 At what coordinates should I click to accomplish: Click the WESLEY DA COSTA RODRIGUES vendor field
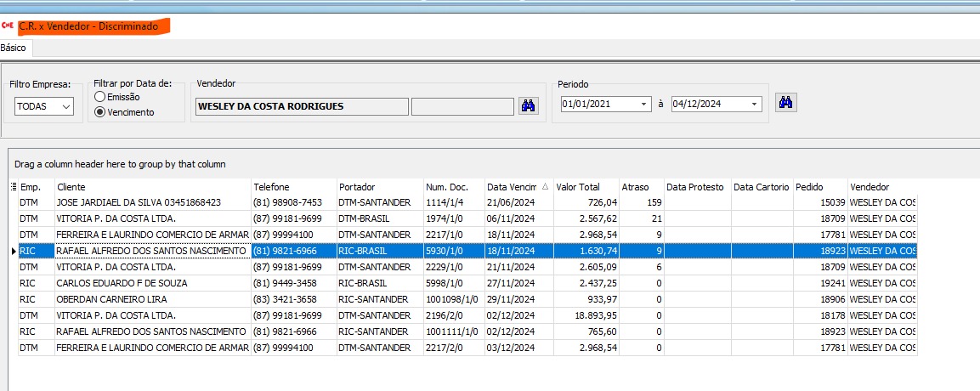[300, 106]
